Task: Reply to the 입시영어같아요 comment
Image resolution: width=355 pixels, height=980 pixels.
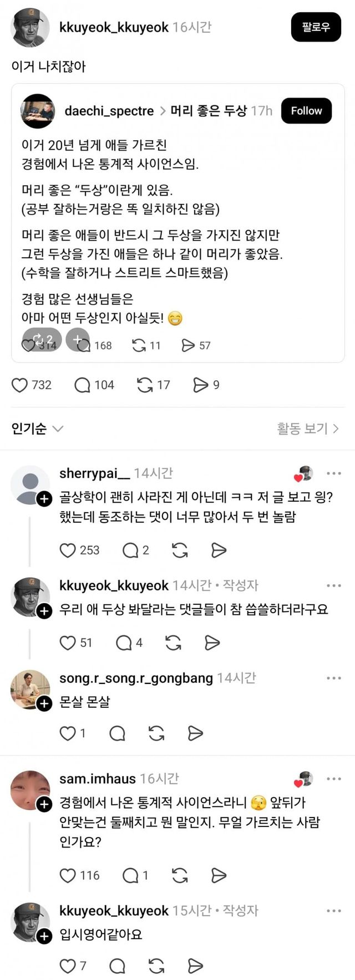Action: pyautogui.click(x=117, y=966)
